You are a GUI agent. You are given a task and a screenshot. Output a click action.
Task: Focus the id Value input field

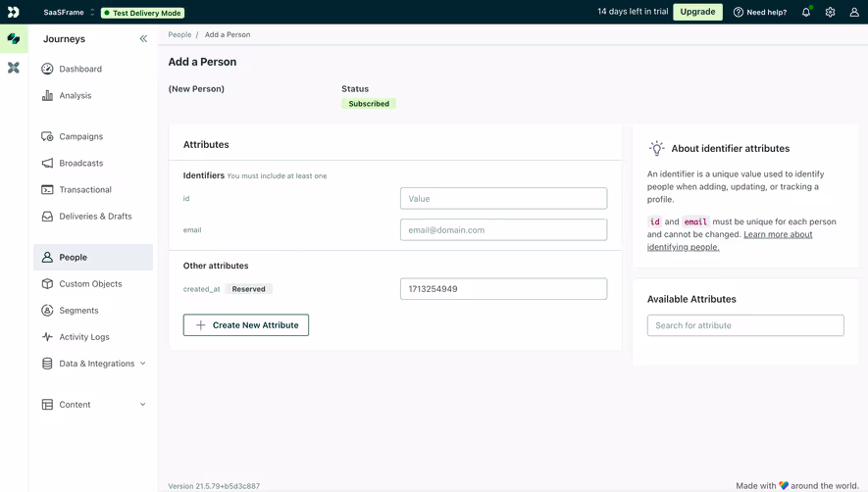[503, 198]
